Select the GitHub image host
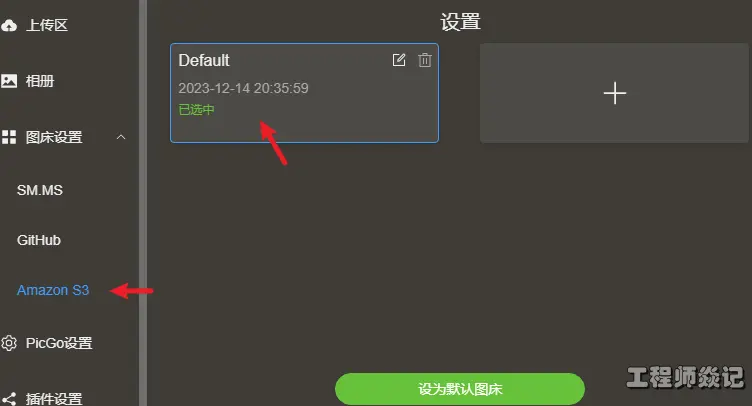The height and width of the screenshot is (406, 752). coord(39,240)
